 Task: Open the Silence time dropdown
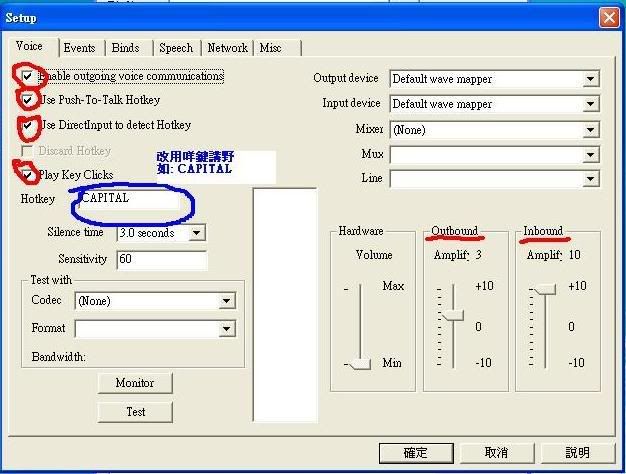[x=197, y=233]
